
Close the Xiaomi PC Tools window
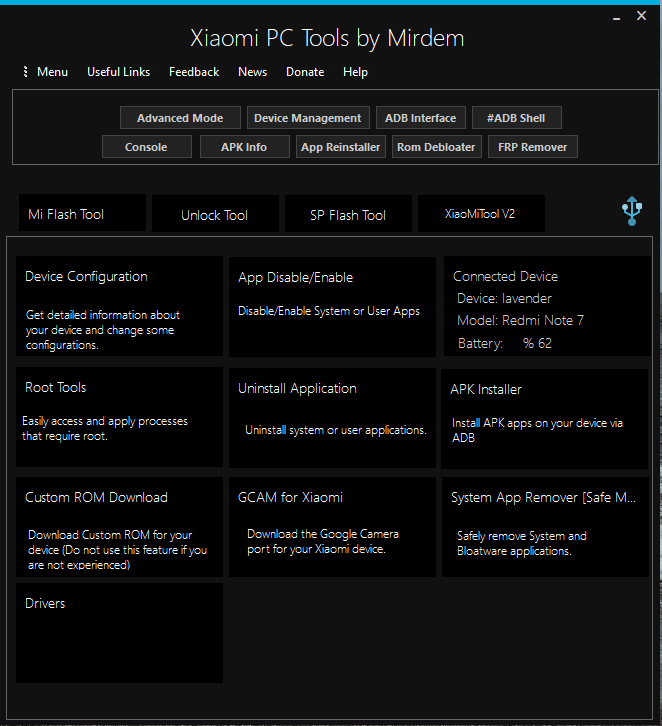[641, 16]
